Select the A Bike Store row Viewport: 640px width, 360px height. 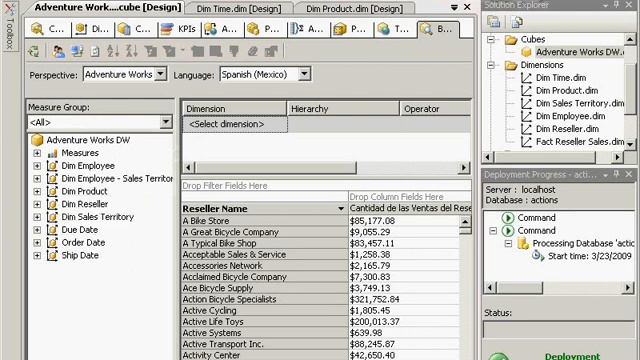tap(264, 221)
